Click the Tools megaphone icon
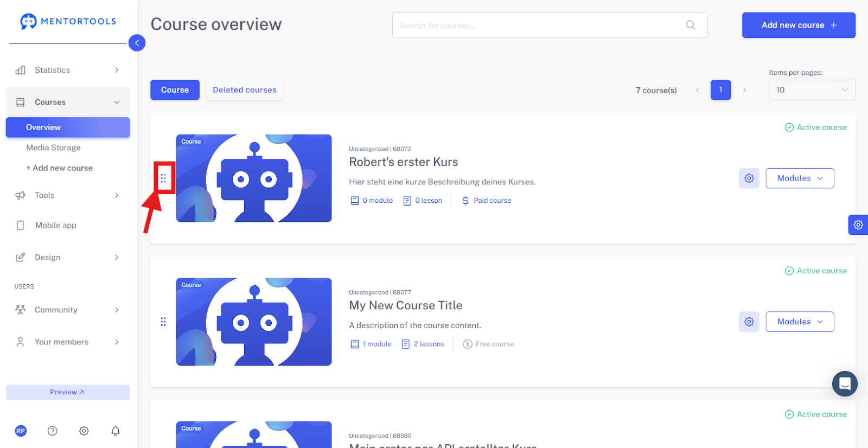This screenshot has height=448, width=868. (21, 195)
